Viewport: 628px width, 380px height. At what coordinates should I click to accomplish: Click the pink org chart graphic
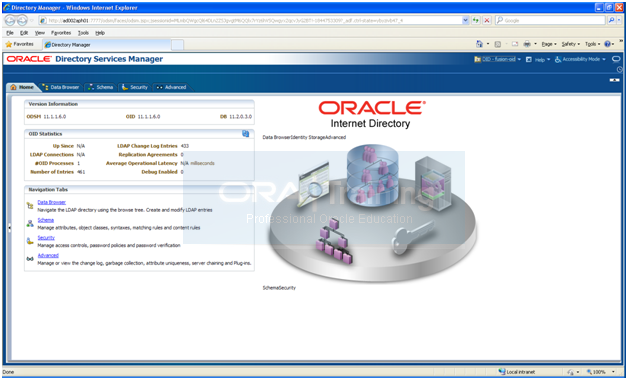pyautogui.click(x=334, y=241)
